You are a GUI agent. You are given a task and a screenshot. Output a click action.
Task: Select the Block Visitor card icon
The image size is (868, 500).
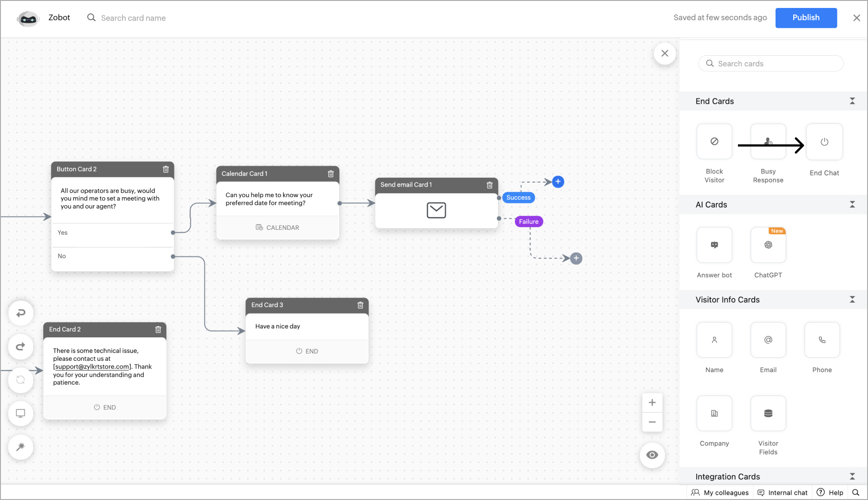point(714,141)
